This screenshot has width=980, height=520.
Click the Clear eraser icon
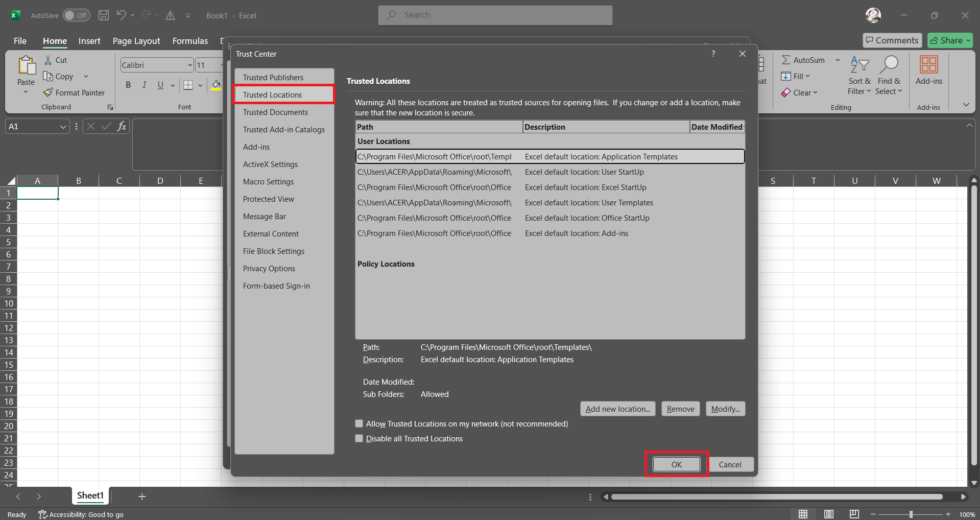click(786, 92)
